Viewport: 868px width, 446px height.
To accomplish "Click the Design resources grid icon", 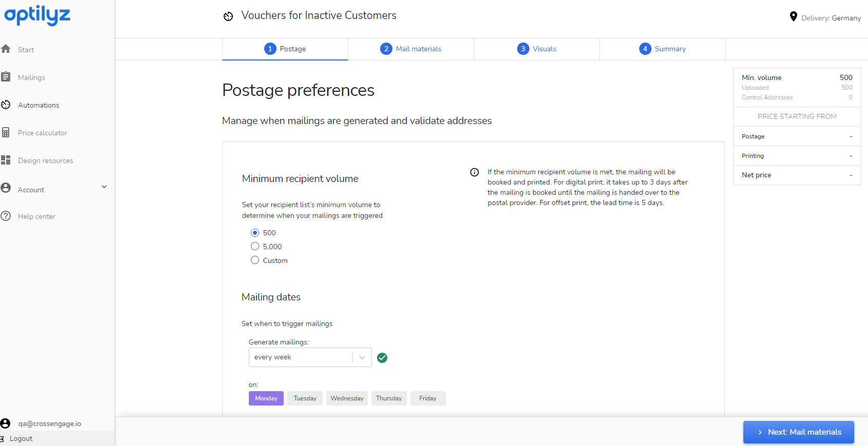I will pyautogui.click(x=6, y=160).
